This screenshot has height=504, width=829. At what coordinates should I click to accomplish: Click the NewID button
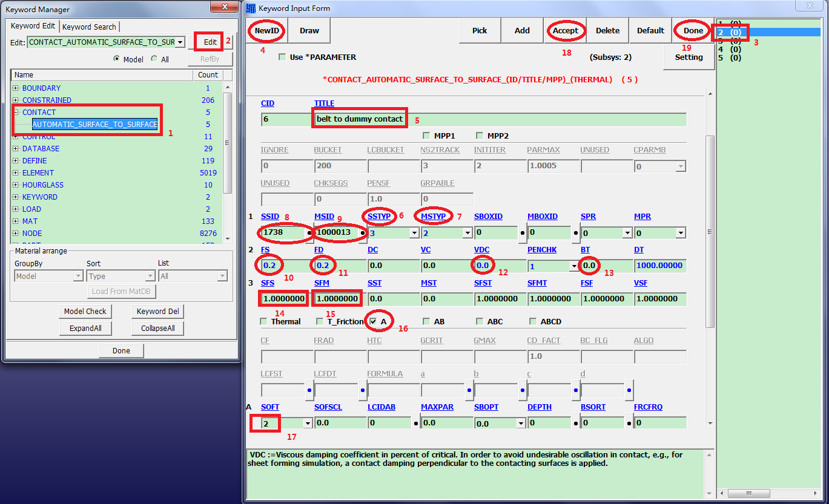266,31
